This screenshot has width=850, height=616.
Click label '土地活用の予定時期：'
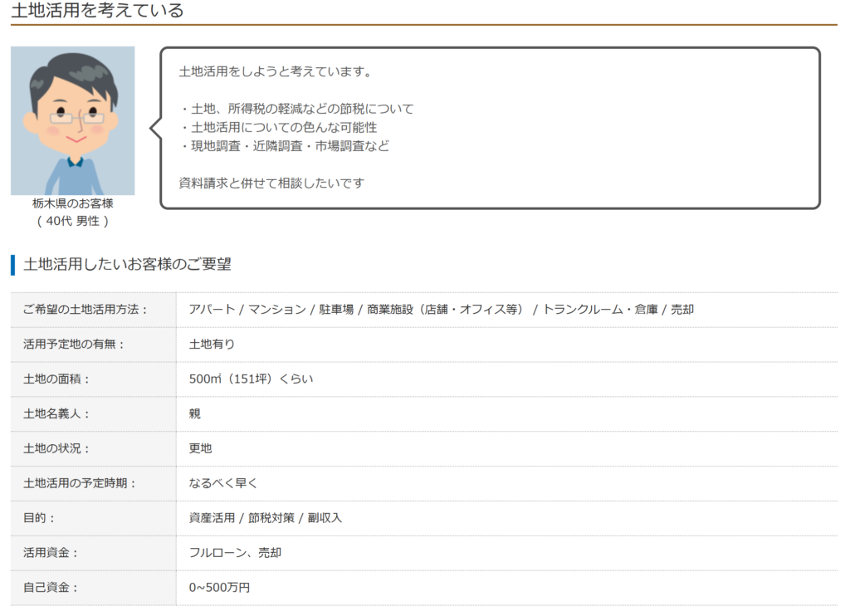click(x=80, y=483)
